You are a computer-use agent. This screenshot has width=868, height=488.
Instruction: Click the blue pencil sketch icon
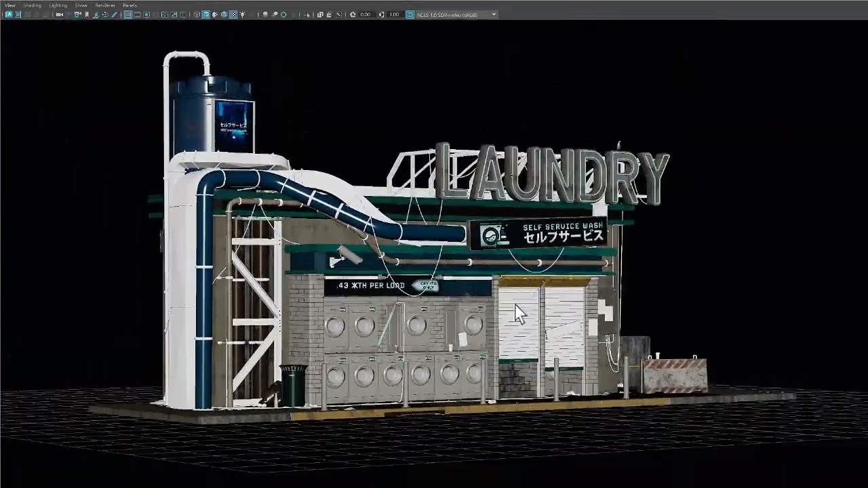click(114, 14)
